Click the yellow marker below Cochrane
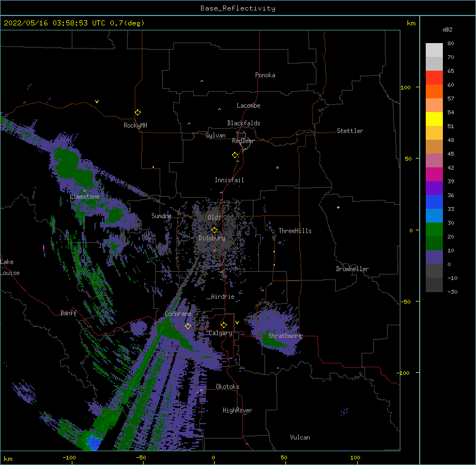Image resolution: width=476 pixels, height=465 pixels. [188, 326]
